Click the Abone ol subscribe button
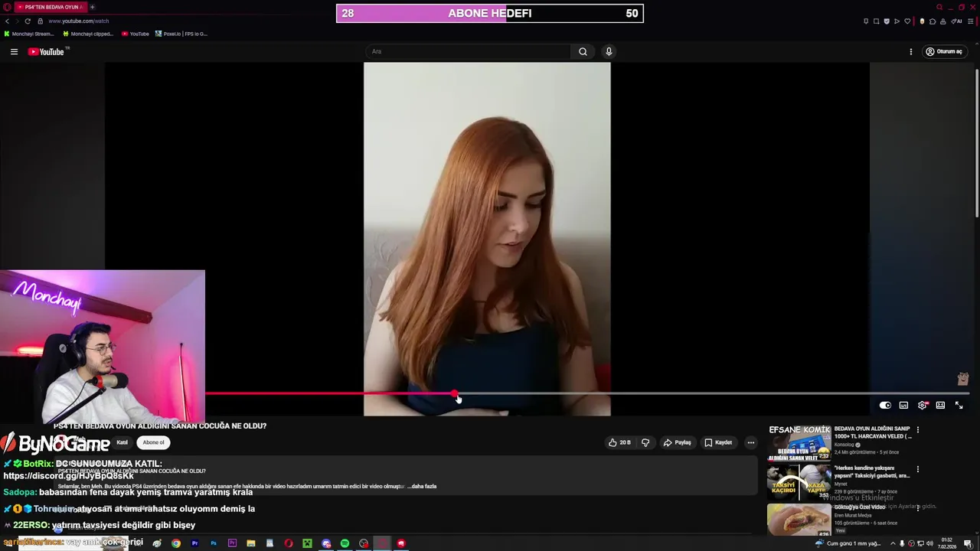Viewport: 980px width, 551px height. (x=153, y=442)
